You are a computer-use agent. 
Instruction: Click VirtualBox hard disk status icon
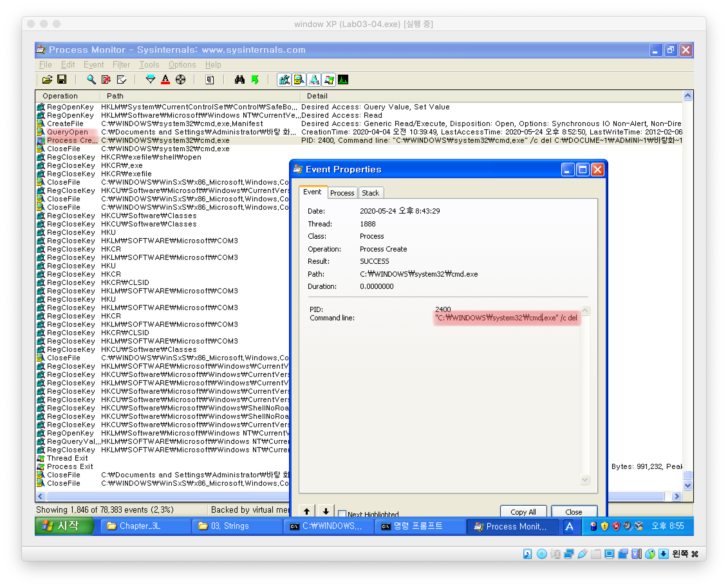click(x=527, y=554)
